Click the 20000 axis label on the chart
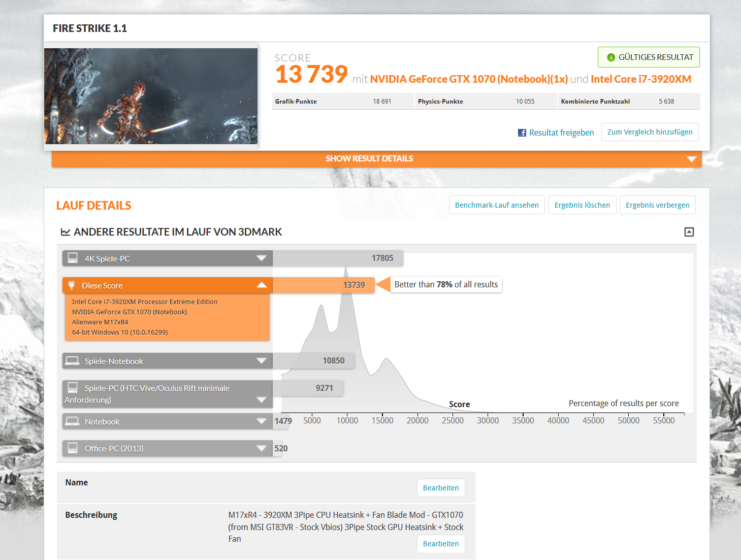Image resolution: width=741 pixels, height=560 pixels. (417, 420)
